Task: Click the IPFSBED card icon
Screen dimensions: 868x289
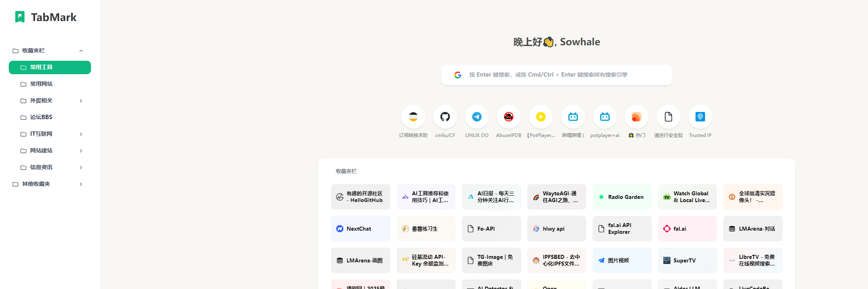Action: tap(536, 260)
